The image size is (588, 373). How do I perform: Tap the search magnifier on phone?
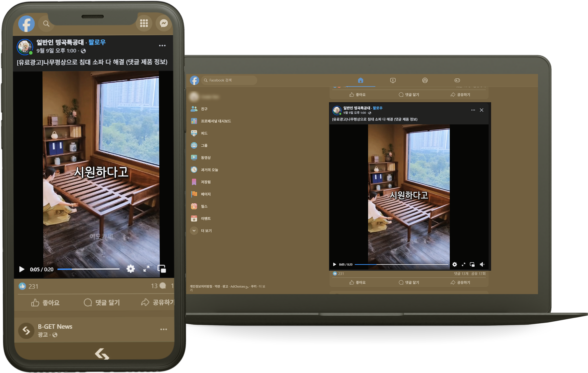[x=46, y=23]
